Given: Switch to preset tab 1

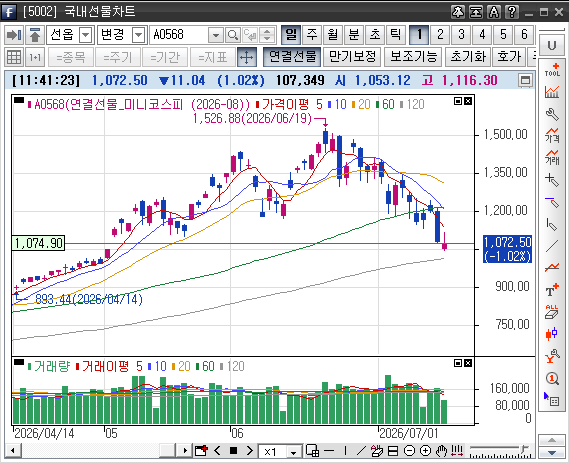Looking at the screenshot, I should tap(419, 35).
